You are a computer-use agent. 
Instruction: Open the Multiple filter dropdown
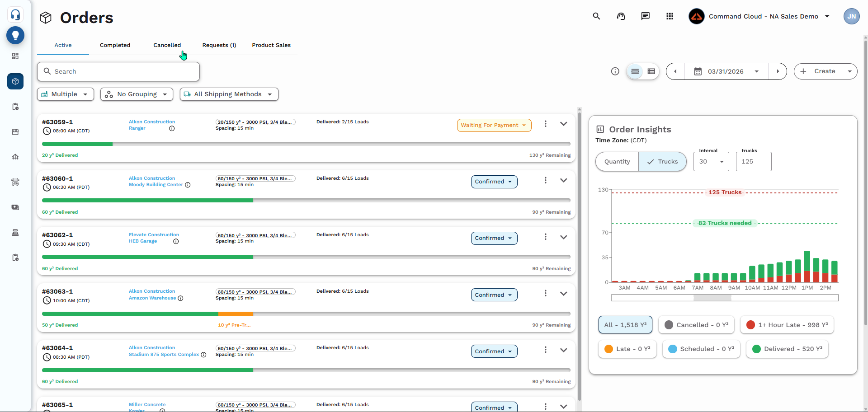pyautogui.click(x=66, y=94)
